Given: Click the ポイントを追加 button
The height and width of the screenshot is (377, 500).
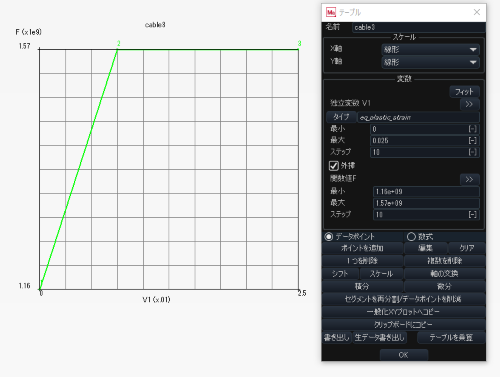Looking at the screenshot, I should (363, 248).
